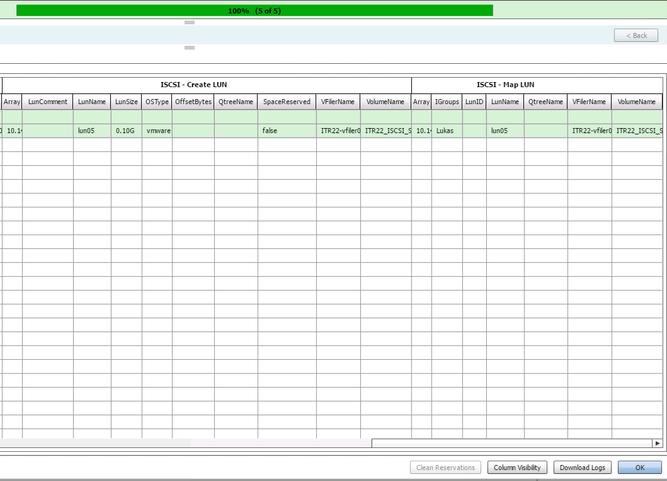The image size is (667, 481).
Task: Click VolumeName header under Map LUN
Action: [637, 102]
